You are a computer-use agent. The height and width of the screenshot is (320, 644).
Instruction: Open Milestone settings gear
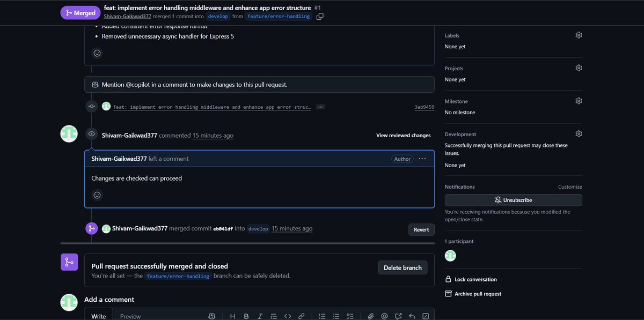pyautogui.click(x=579, y=101)
